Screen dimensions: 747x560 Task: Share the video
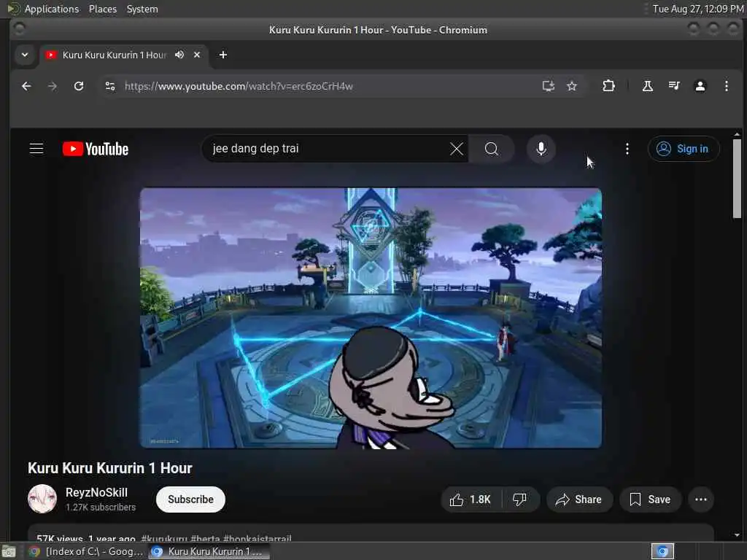pyautogui.click(x=579, y=499)
